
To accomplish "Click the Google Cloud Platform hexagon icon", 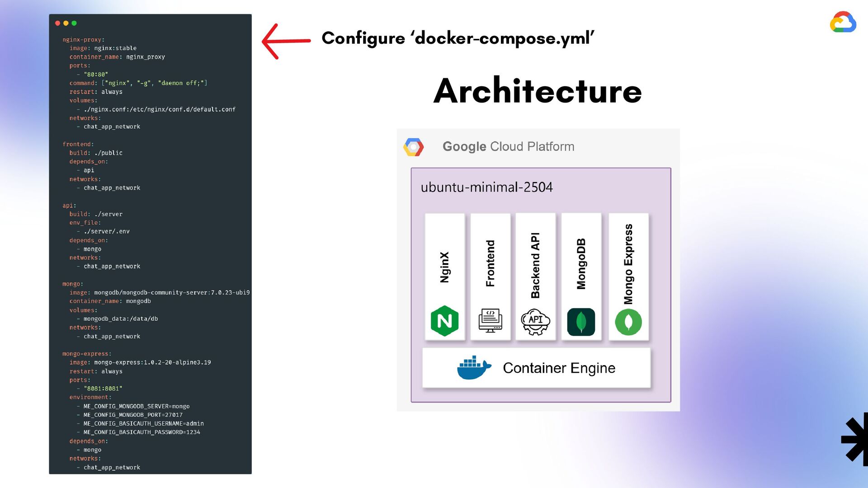I will [x=413, y=147].
